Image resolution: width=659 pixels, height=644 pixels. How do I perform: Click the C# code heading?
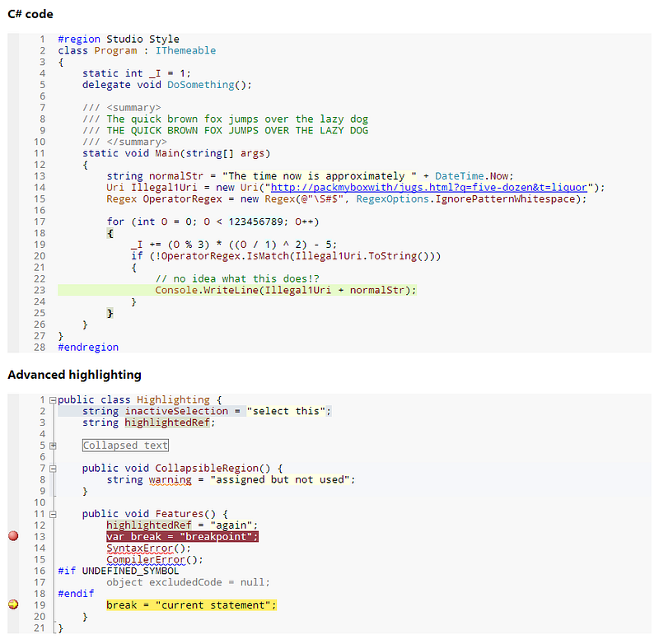(x=30, y=14)
